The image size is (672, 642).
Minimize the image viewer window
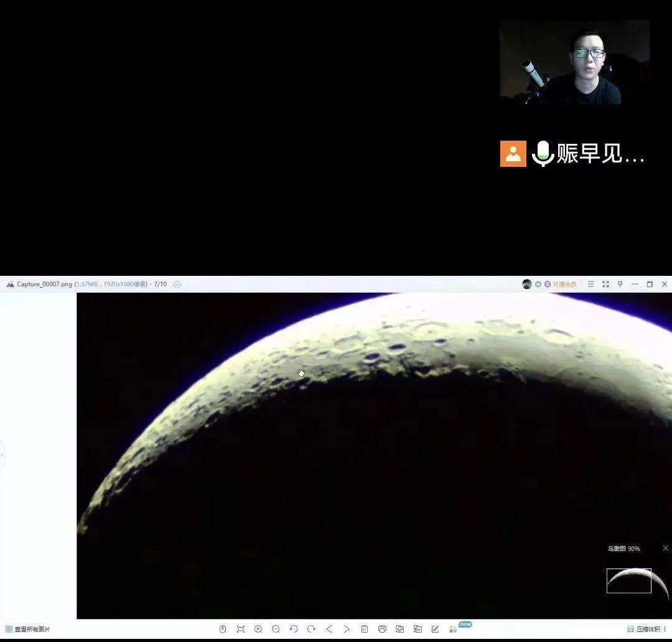pos(635,284)
